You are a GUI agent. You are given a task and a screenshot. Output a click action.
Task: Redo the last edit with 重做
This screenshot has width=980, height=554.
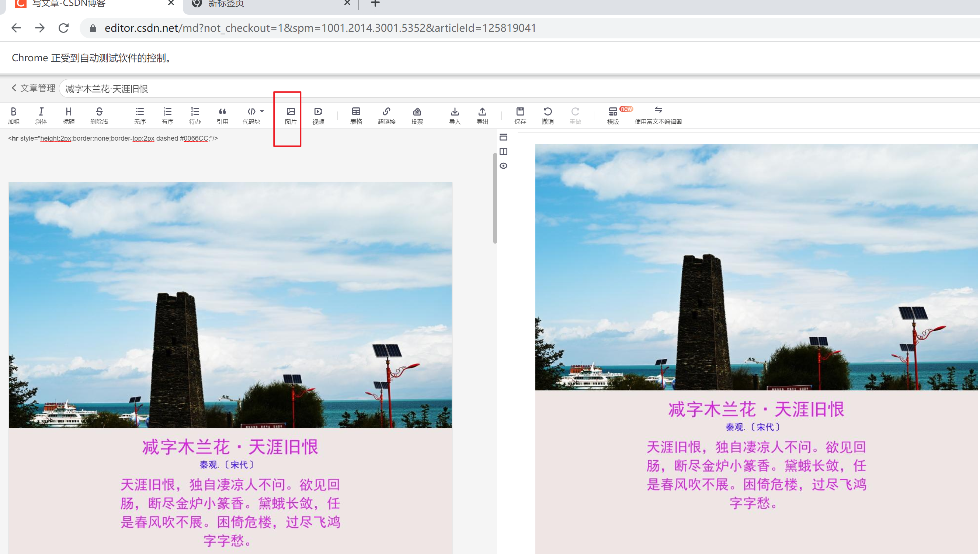point(575,115)
